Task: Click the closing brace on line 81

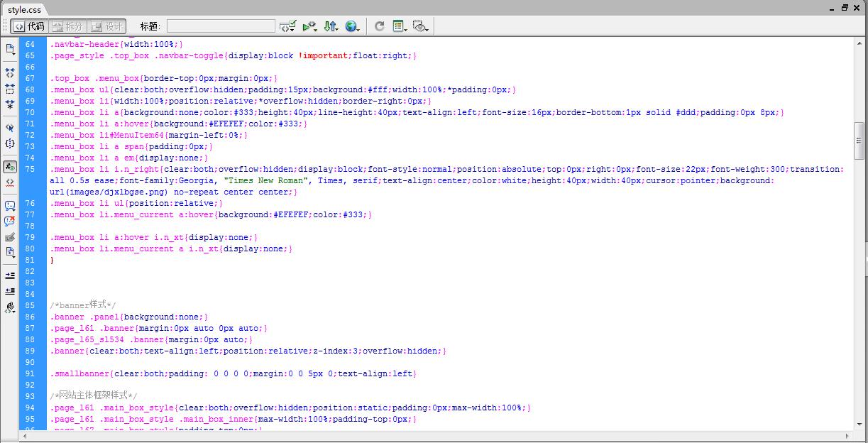Action: tap(52, 260)
